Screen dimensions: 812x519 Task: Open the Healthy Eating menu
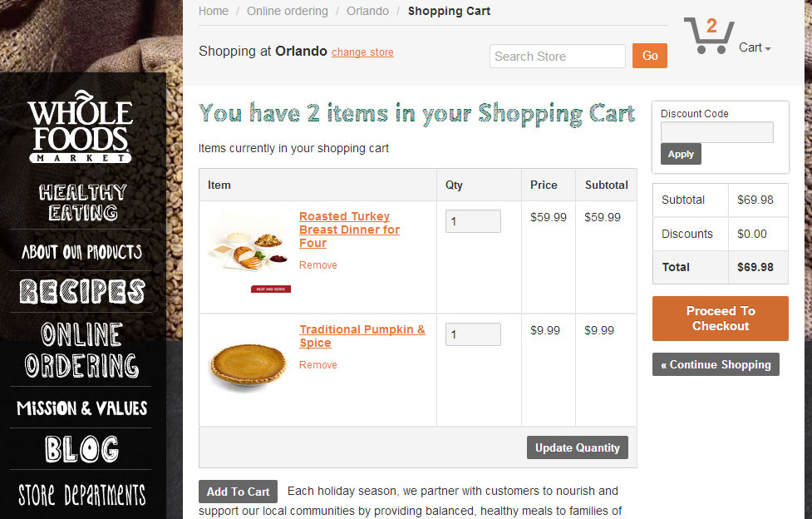[x=82, y=202]
